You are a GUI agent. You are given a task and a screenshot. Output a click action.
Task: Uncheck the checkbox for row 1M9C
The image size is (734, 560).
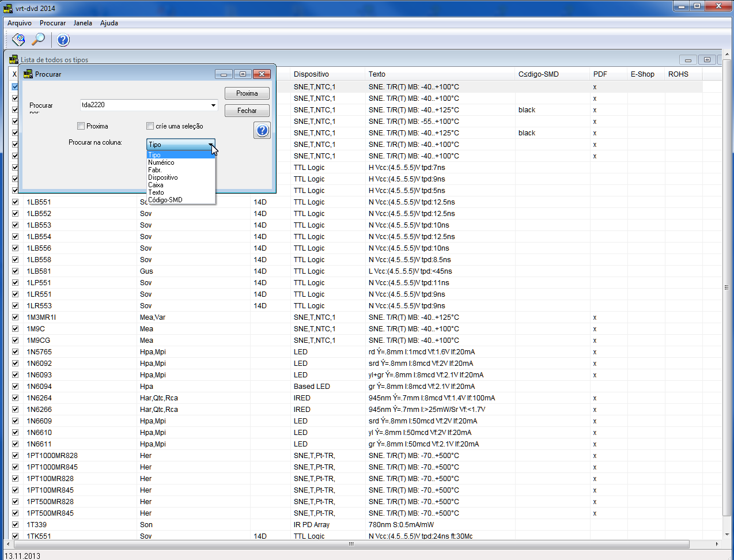click(x=16, y=329)
